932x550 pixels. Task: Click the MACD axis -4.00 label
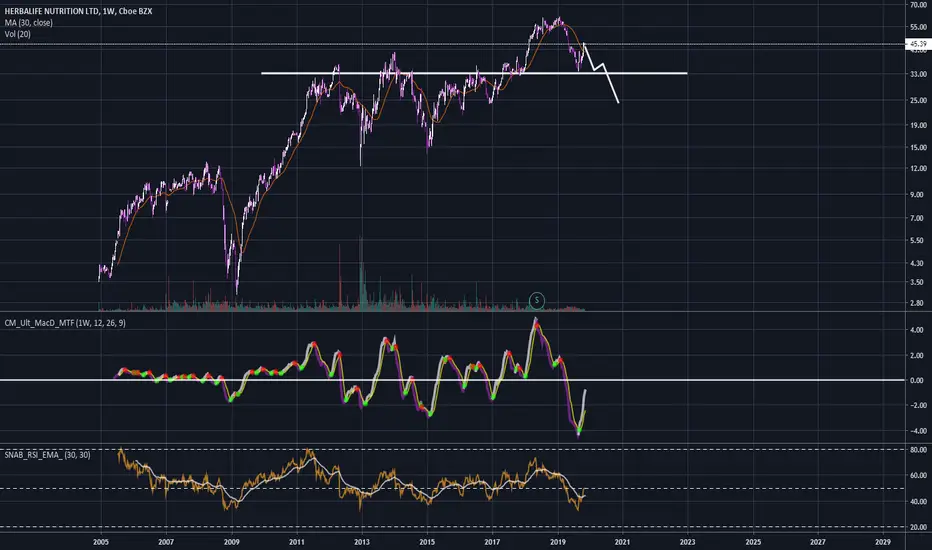point(916,431)
